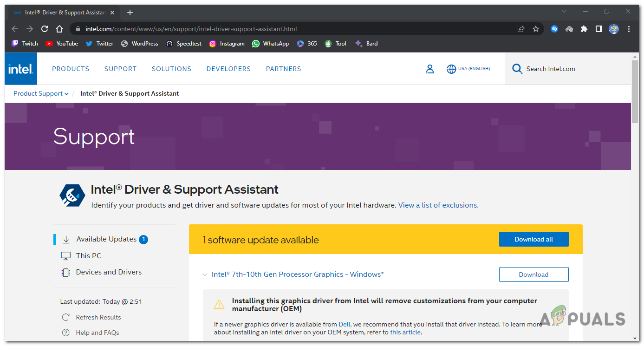Open the Chrome profile avatar

tap(614, 29)
